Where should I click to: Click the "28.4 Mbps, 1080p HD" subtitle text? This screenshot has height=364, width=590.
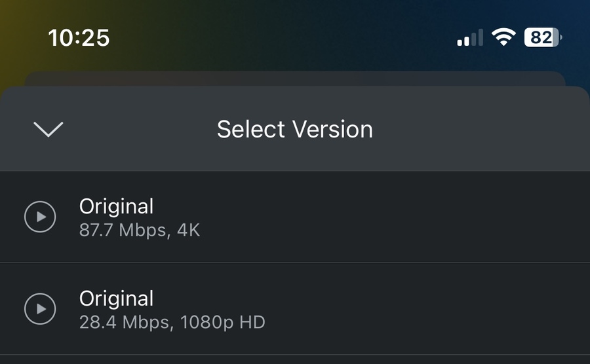coord(172,322)
